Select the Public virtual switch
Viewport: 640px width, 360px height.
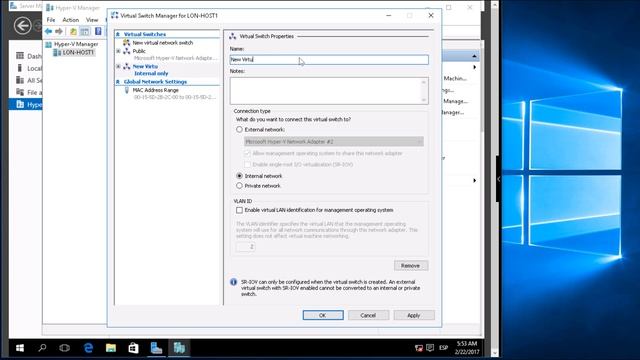pyautogui.click(x=139, y=51)
